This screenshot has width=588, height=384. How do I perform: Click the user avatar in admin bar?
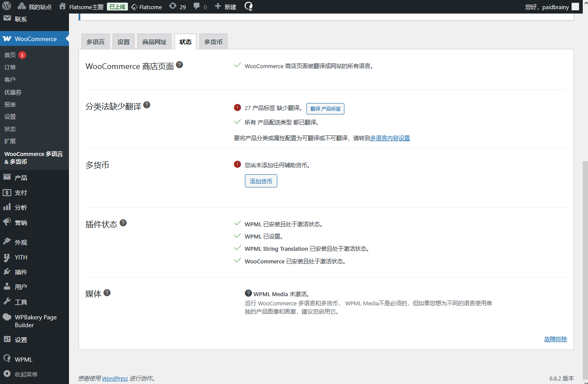[575, 7]
